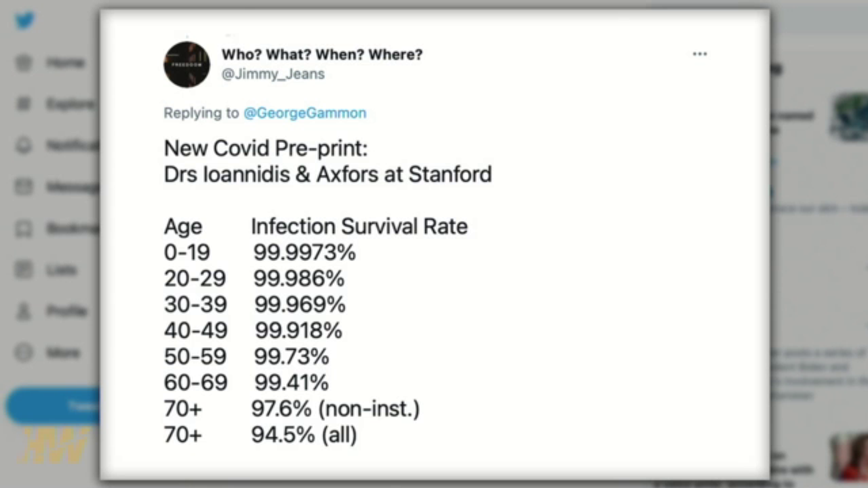
Task: Open Messages with the envelope icon
Action: 24,186
